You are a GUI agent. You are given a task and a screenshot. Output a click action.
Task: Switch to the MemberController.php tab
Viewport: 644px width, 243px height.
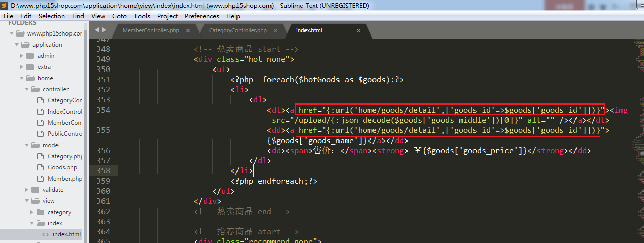[151, 31]
